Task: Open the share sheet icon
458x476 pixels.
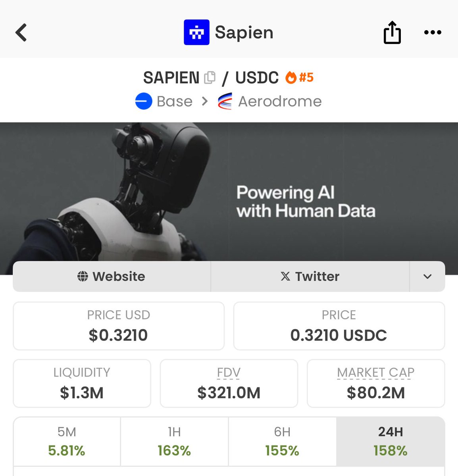Action: tap(392, 33)
